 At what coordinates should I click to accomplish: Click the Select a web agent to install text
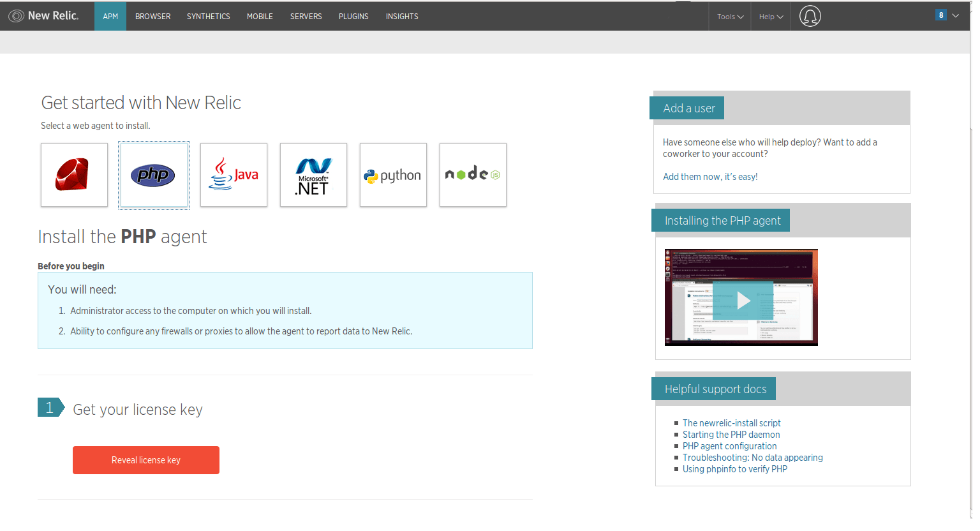point(96,126)
